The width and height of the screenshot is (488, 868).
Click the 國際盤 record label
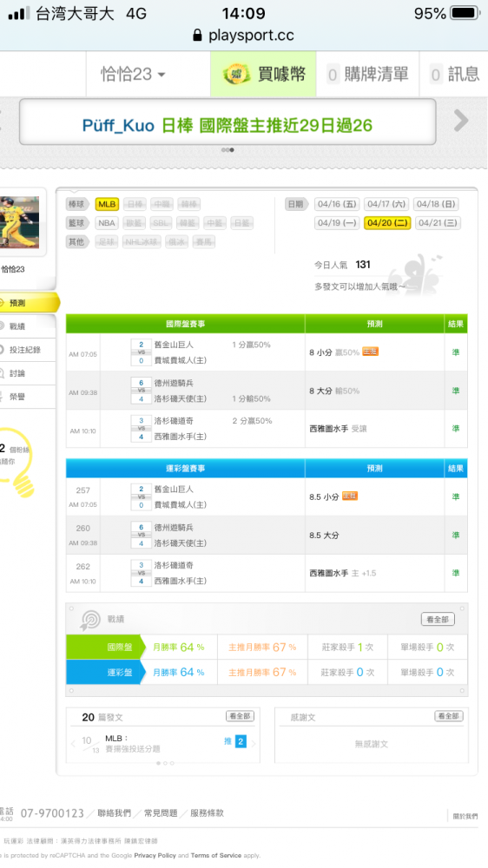tap(105, 648)
